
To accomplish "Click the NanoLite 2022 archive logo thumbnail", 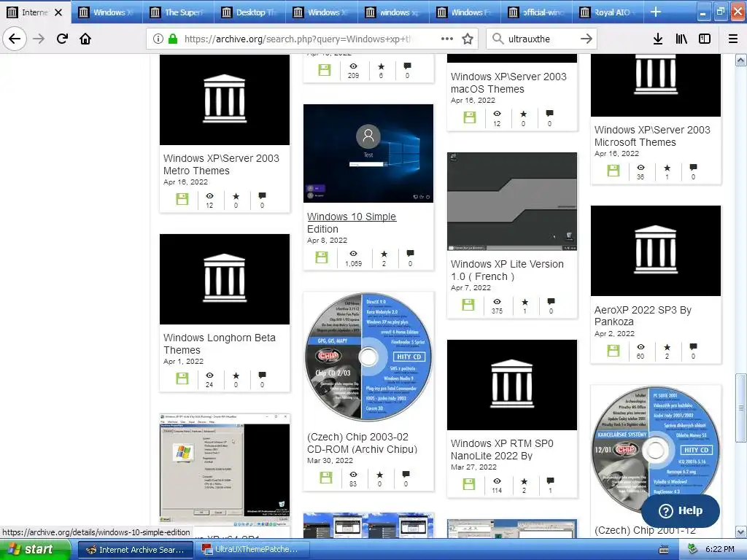I will click(x=511, y=385).
